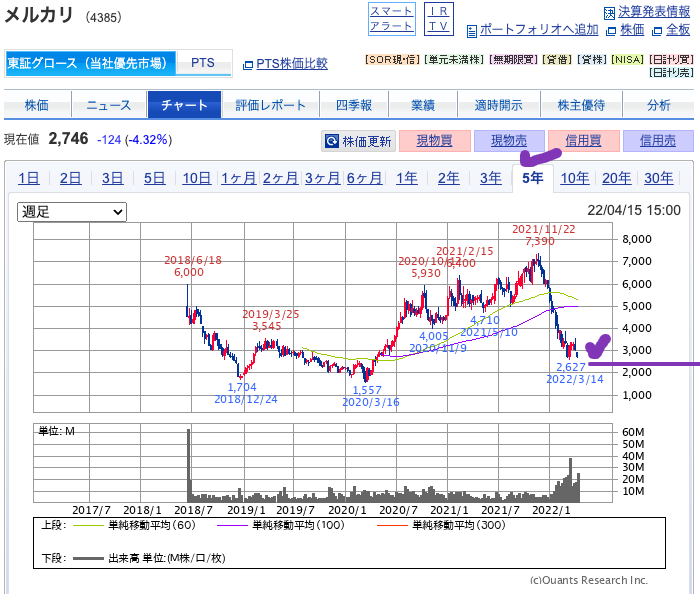Select the 10日 chart period
The image size is (700, 594).
pyautogui.click(x=196, y=179)
